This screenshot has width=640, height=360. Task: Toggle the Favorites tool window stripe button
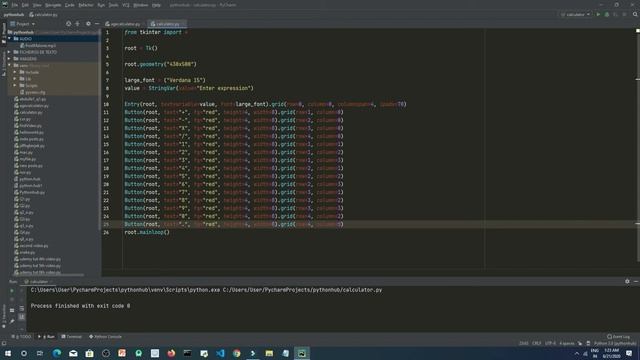tap(4, 316)
